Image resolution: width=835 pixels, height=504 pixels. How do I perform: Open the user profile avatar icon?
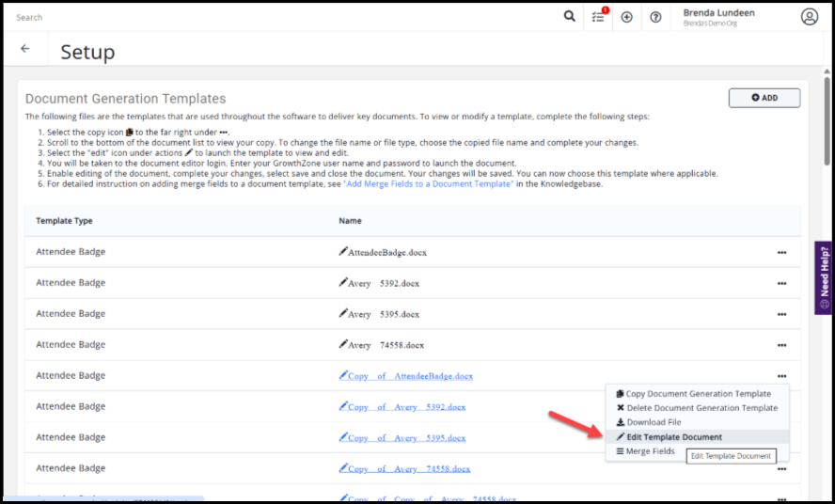(809, 17)
